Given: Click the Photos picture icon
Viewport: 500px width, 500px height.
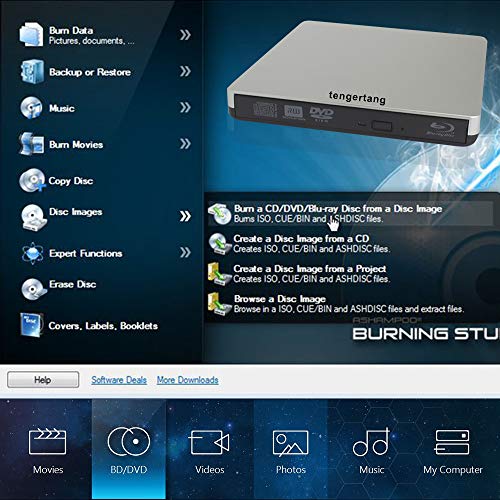Looking at the screenshot, I should click(290, 443).
